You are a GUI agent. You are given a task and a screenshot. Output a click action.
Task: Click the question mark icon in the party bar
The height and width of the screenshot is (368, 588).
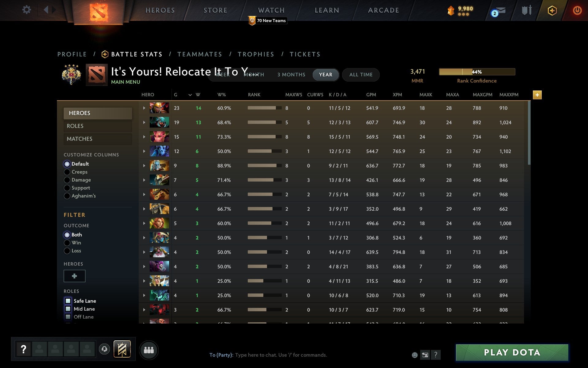pos(24,348)
